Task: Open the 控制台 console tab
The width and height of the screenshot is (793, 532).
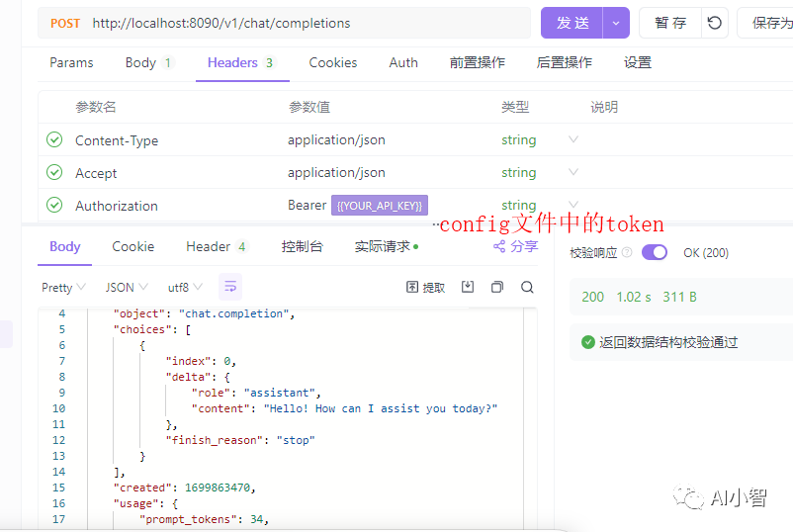Action: (302, 247)
